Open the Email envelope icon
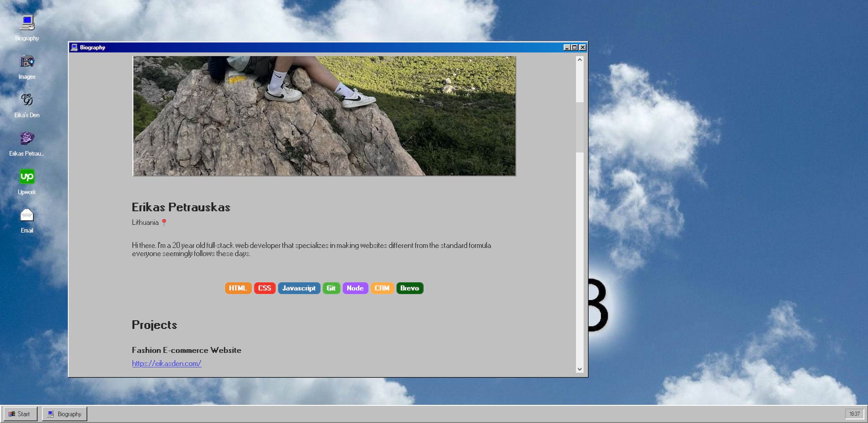Image resolution: width=868 pixels, height=423 pixels. [27, 216]
